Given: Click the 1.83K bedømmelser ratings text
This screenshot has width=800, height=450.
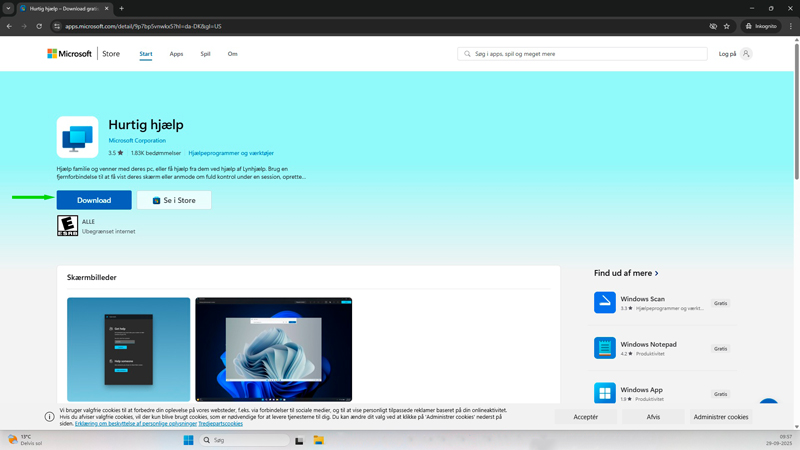Looking at the screenshot, I should pos(156,153).
